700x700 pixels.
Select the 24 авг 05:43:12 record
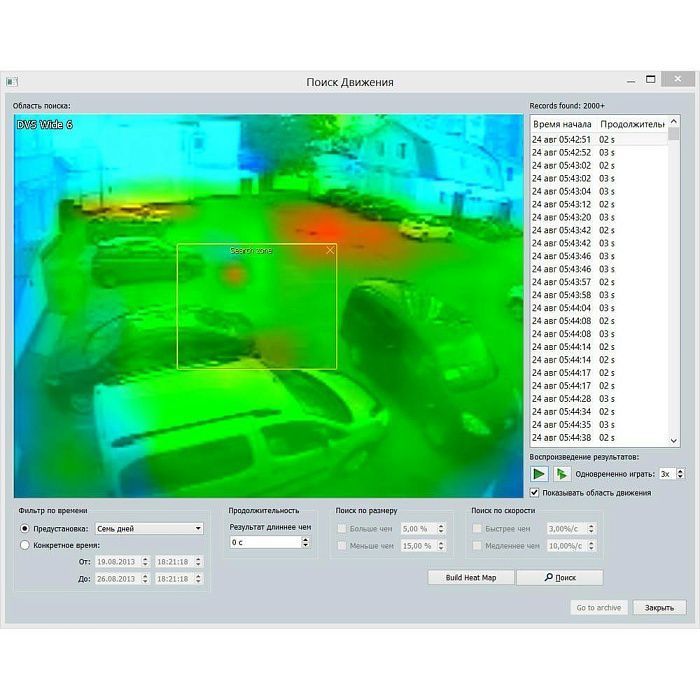tap(561, 204)
